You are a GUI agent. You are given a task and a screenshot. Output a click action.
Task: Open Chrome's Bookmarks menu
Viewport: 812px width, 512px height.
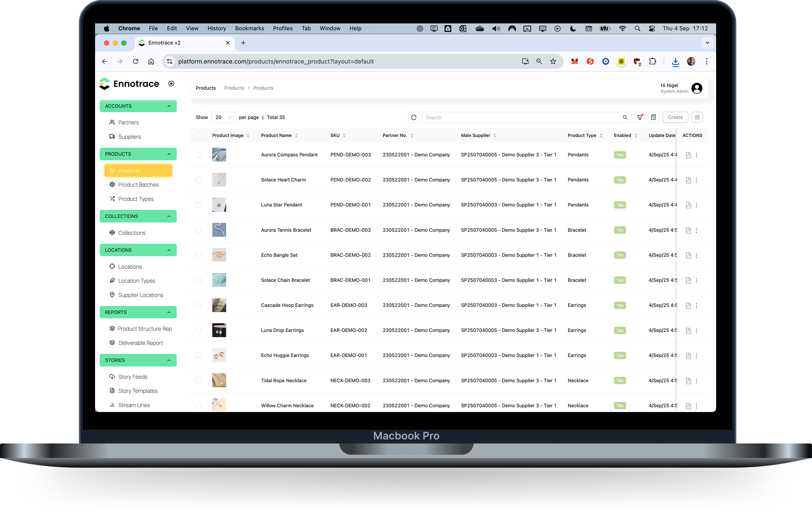pyautogui.click(x=249, y=28)
